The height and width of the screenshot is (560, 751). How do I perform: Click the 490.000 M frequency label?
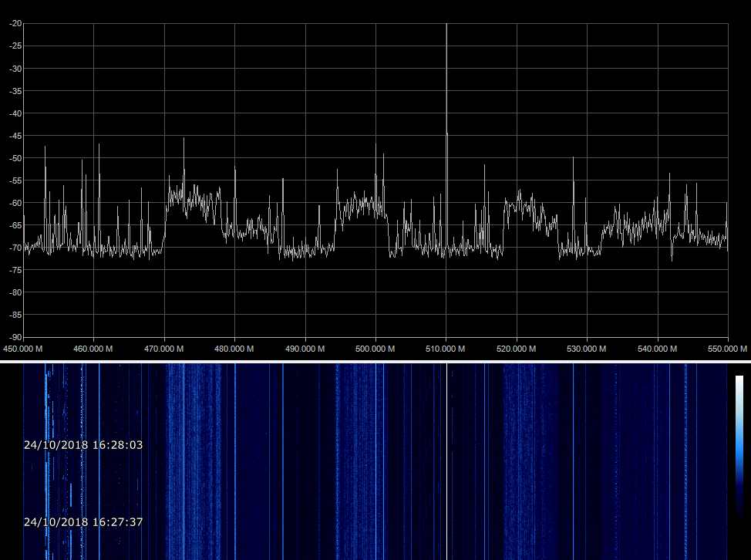point(305,349)
